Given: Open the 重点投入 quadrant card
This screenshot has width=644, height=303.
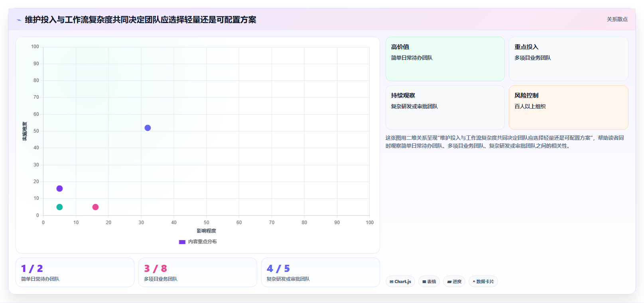Looking at the screenshot, I should pyautogui.click(x=568, y=59).
